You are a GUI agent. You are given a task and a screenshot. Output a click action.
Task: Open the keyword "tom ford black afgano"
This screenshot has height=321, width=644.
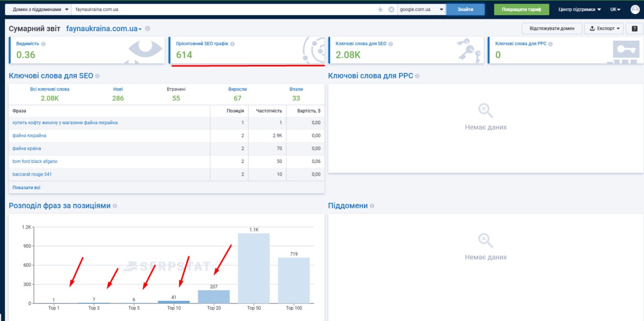(35, 162)
